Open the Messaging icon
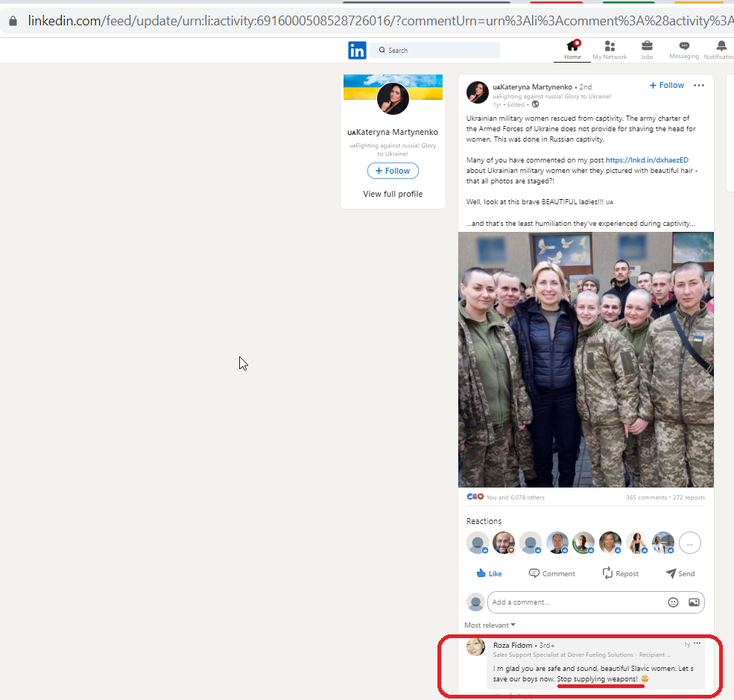Screen dimensions: 734x700 pyautogui.click(x=684, y=45)
